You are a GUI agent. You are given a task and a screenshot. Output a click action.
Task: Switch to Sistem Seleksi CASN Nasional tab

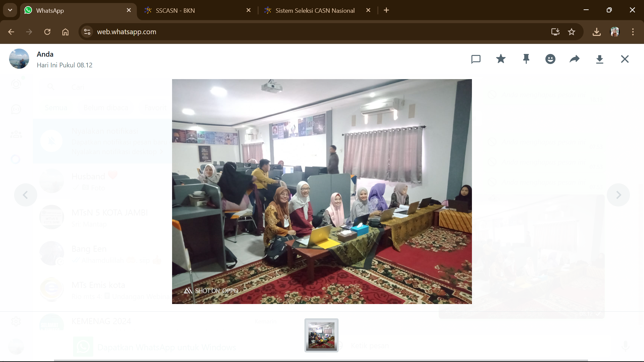coord(315,10)
